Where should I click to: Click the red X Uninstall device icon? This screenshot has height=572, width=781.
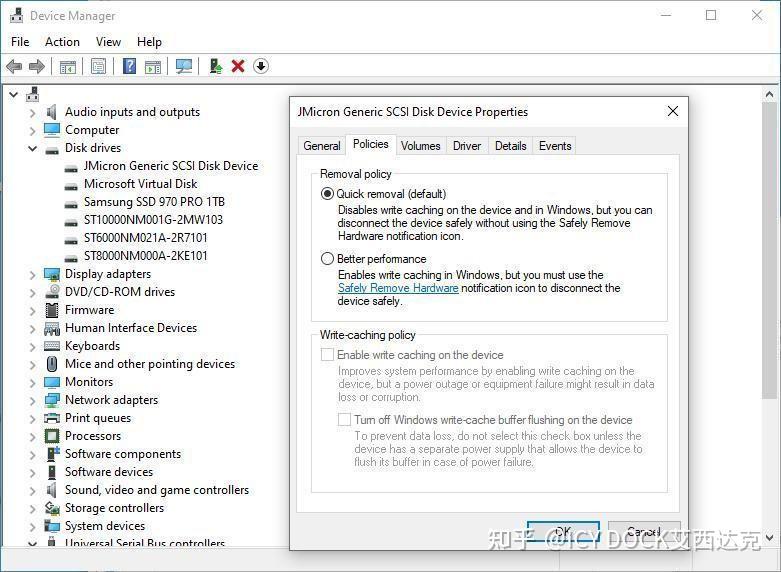pos(238,66)
